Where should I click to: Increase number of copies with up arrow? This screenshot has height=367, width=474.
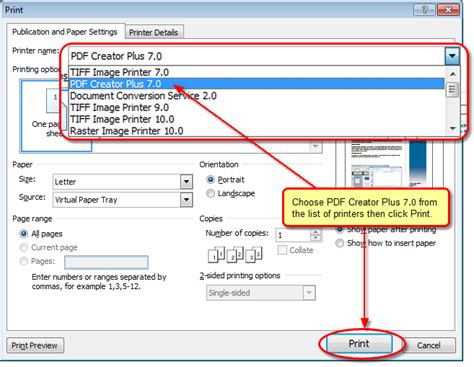315,231
